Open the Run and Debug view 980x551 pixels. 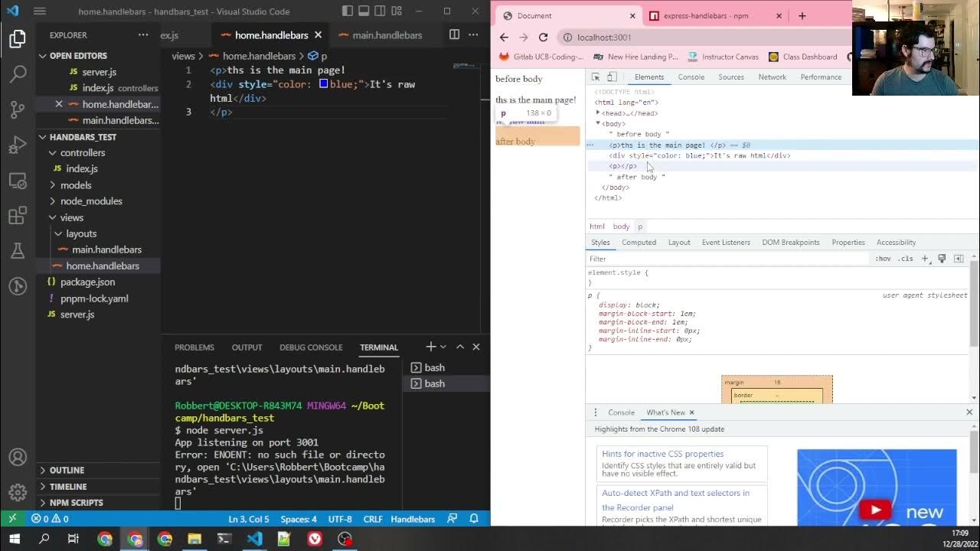click(x=18, y=145)
